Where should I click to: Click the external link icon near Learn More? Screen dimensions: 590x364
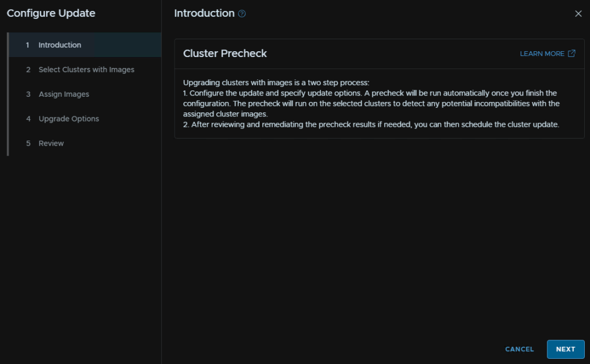coord(572,54)
